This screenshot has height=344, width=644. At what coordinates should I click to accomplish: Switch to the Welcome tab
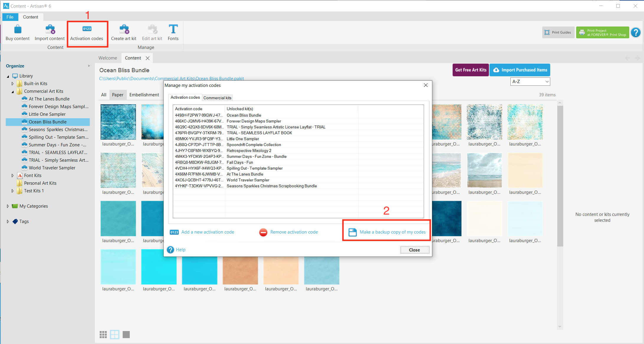click(108, 58)
